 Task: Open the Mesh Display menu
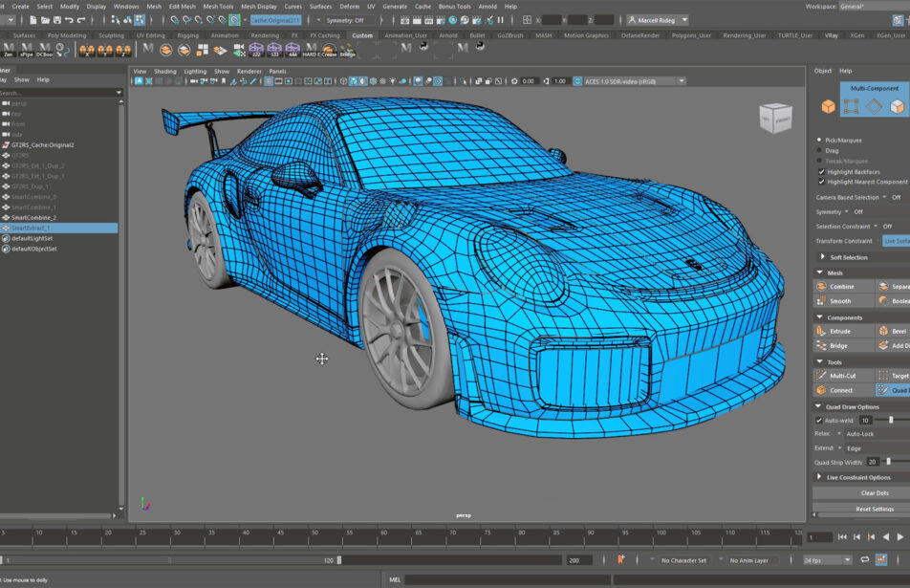click(259, 7)
